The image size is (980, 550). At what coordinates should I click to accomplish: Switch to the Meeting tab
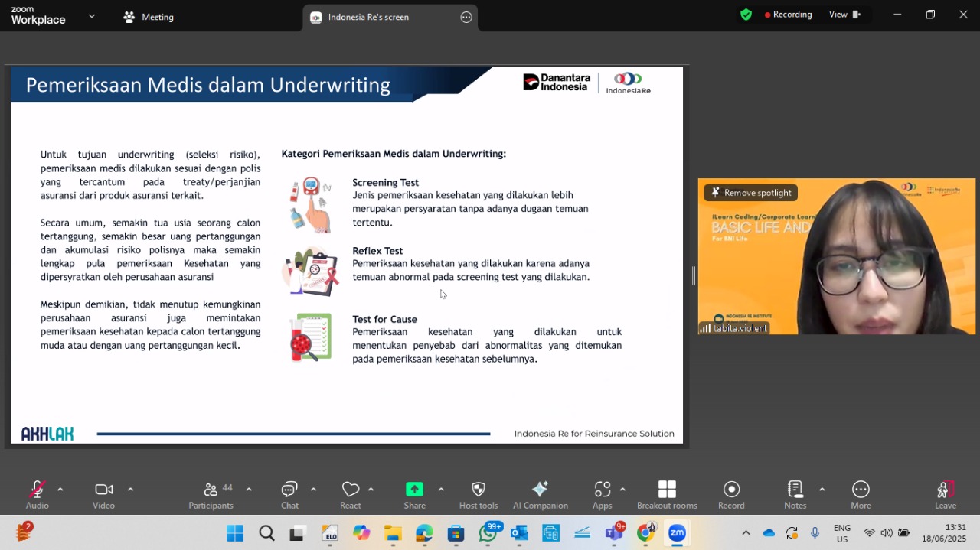[x=149, y=17]
